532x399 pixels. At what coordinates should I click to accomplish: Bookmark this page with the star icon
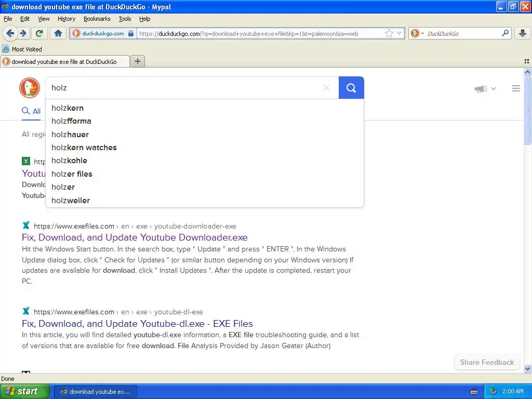pos(389,33)
